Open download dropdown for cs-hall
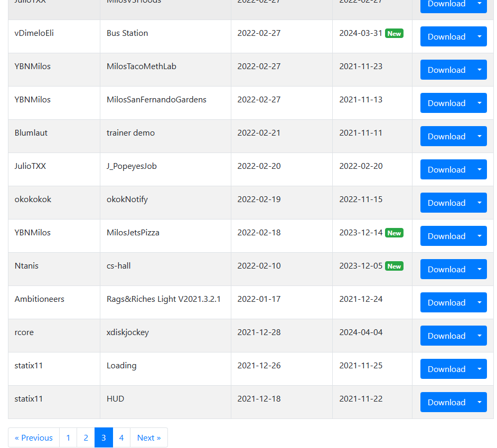This screenshot has height=448, width=497. click(480, 269)
